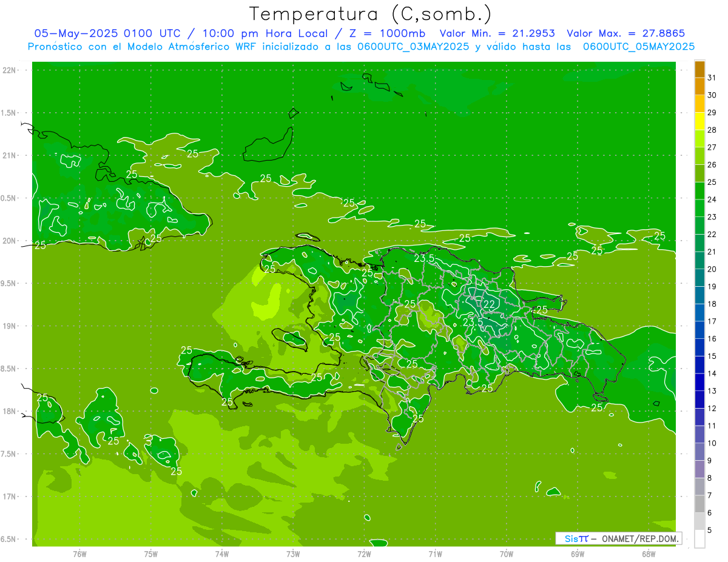Click the "0600UTC_05MAY2025" valid-until time
The height and width of the screenshot is (562, 728).
(x=639, y=47)
